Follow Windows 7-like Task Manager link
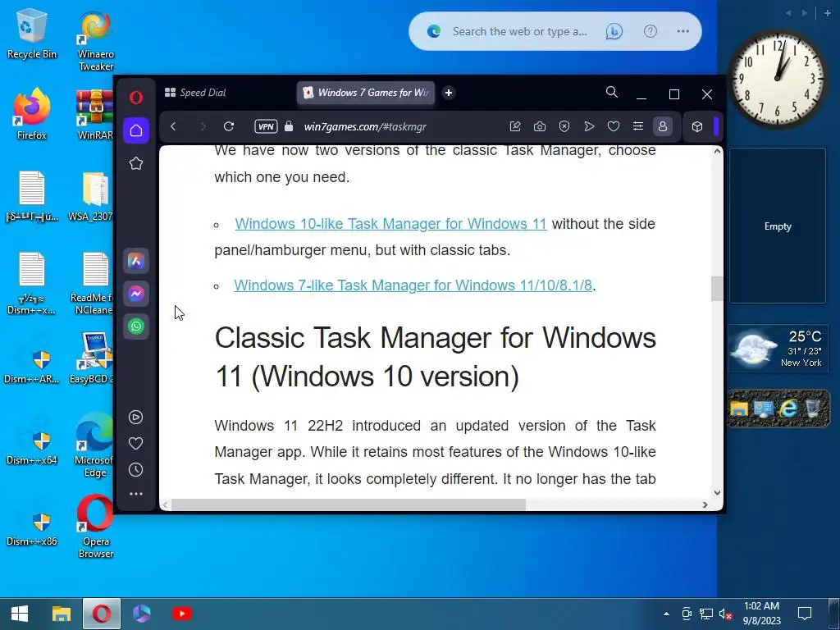 tap(413, 285)
